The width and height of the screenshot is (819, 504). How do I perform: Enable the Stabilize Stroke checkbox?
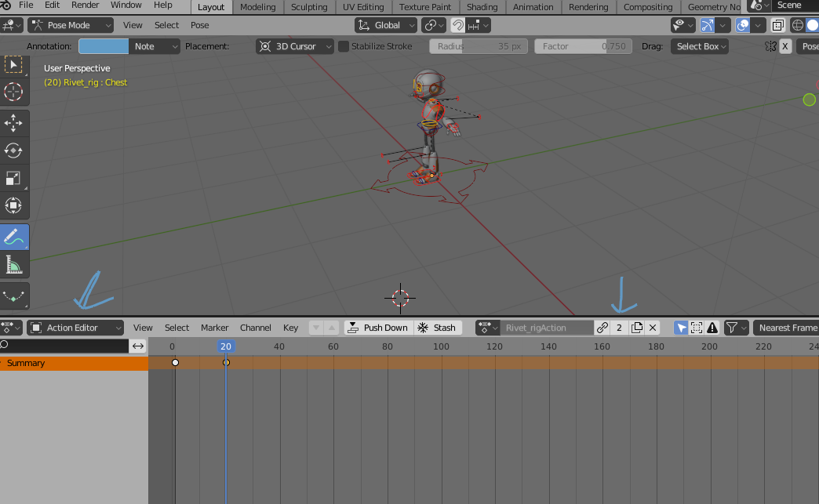(x=344, y=46)
